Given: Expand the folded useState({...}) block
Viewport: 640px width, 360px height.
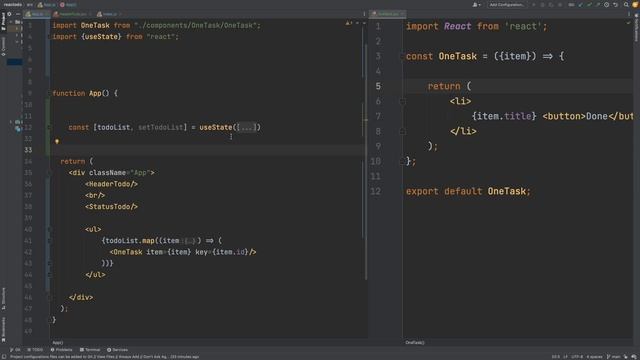Looking at the screenshot, I should coord(247,127).
